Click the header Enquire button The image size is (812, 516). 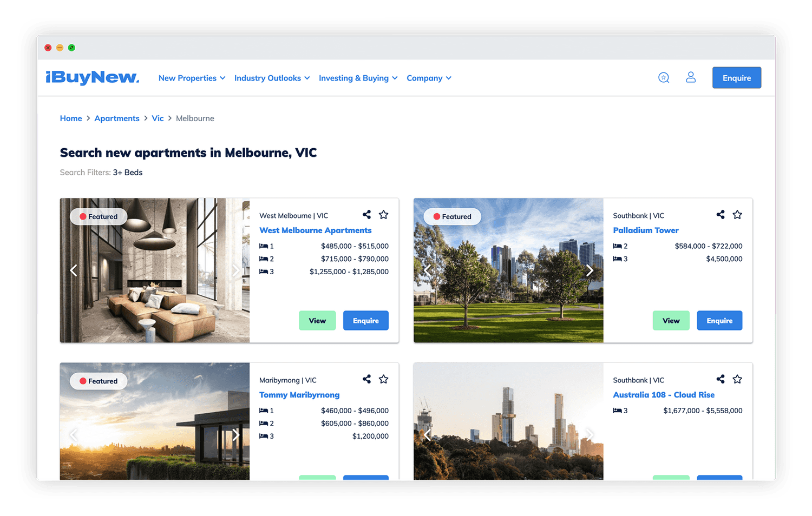pyautogui.click(x=737, y=78)
